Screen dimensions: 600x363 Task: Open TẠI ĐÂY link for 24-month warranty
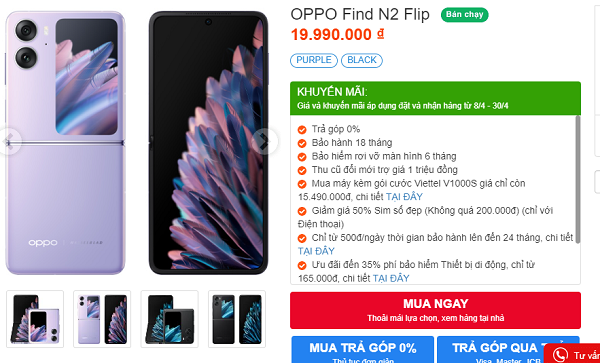(316, 251)
